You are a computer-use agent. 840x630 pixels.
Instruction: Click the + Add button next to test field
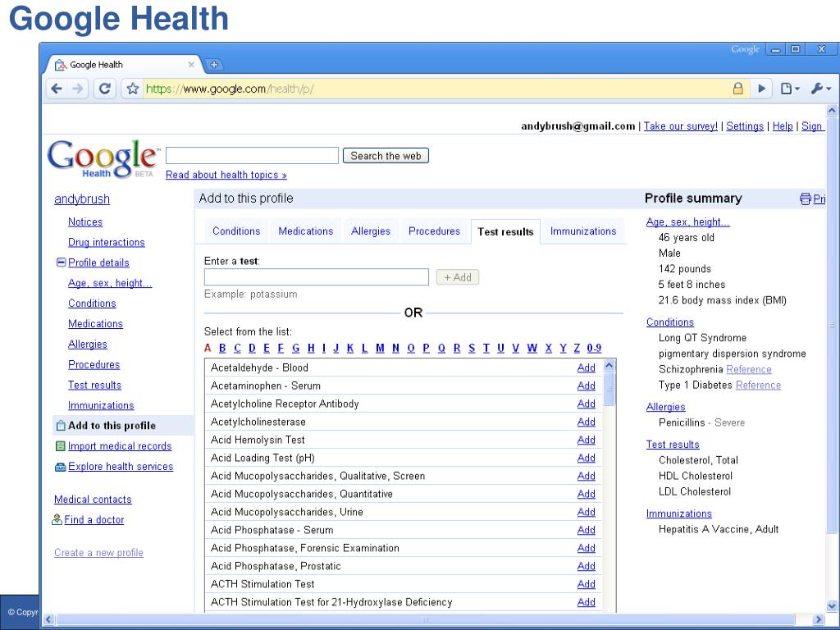point(458,277)
